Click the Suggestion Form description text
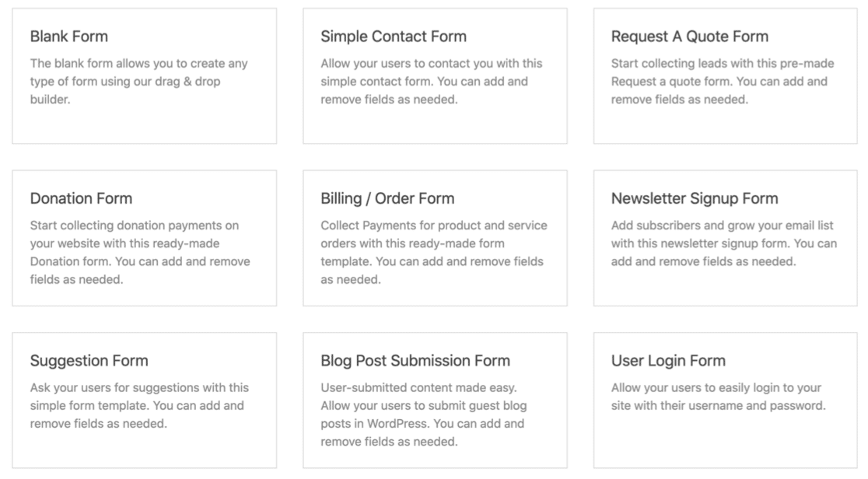The width and height of the screenshot is (868, 479). coord(139,406)
